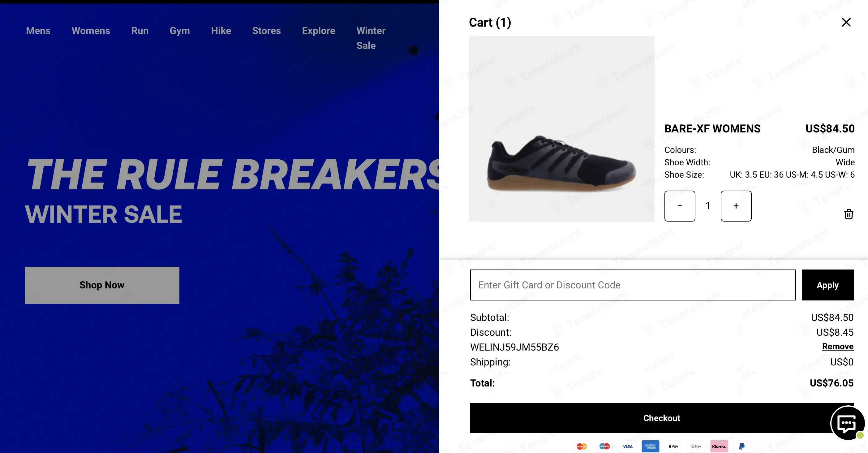868x453 pixels.
Task: Click the American Express payment icon
Action: pos(650,446)
